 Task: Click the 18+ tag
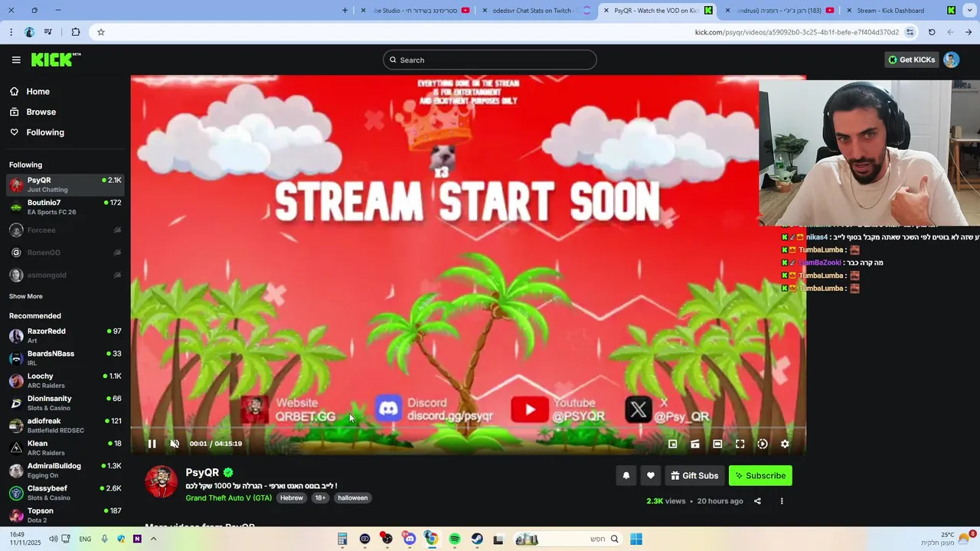point(320,497)
